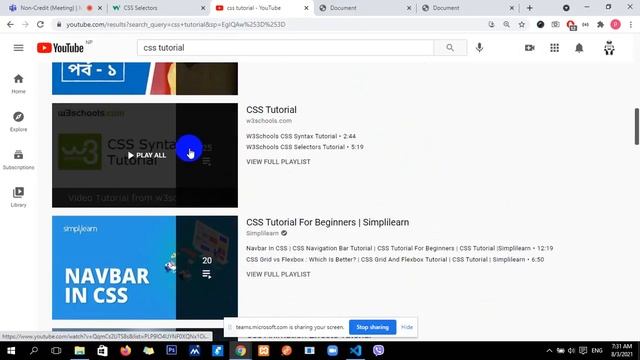The height and width of the screenshot is (360, 640).
Task: Open Subscriptions in the sidebar
Action: (18, 160)
